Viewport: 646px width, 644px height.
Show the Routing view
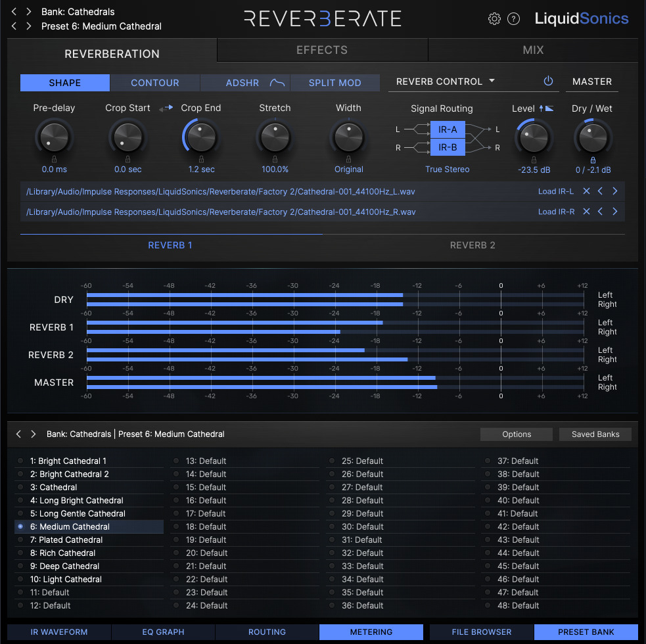(x=267, y=632)
